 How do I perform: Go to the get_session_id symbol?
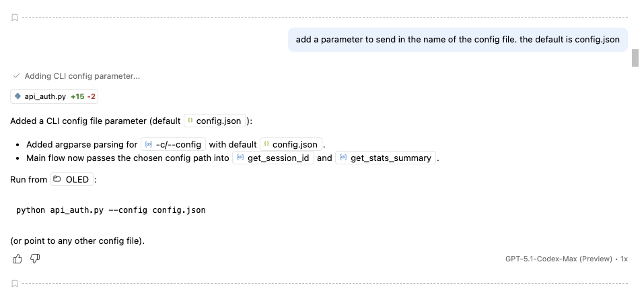click(x=273, y=158)
